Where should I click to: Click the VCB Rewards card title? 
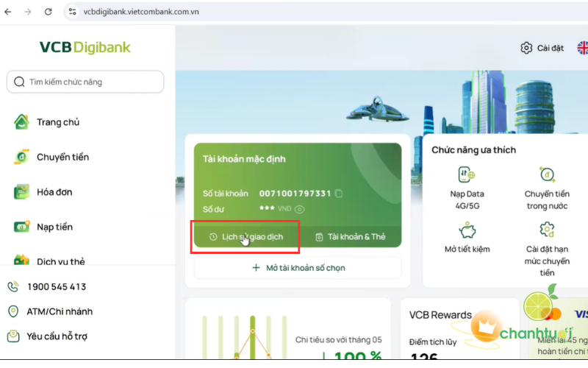tap(440, 315)
